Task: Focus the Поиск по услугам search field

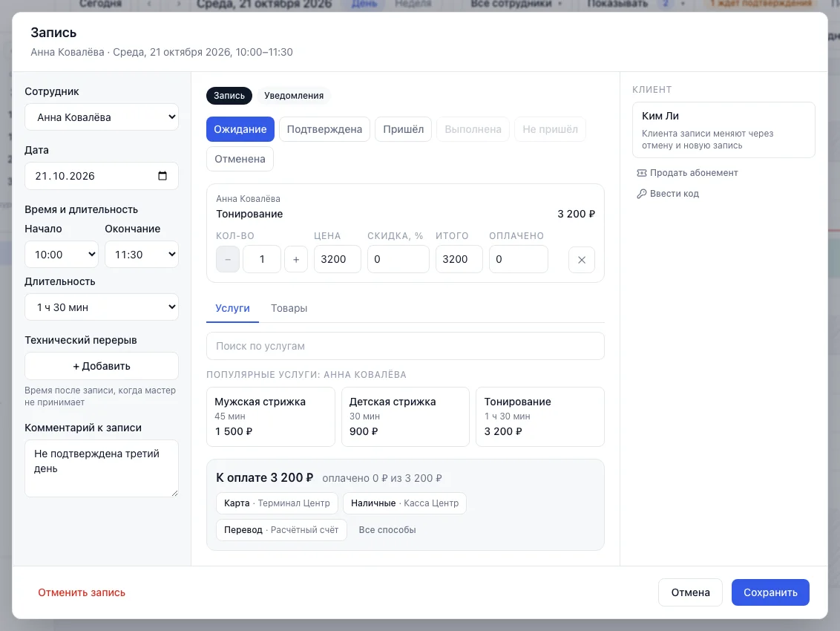Action: tap(405, 347)
